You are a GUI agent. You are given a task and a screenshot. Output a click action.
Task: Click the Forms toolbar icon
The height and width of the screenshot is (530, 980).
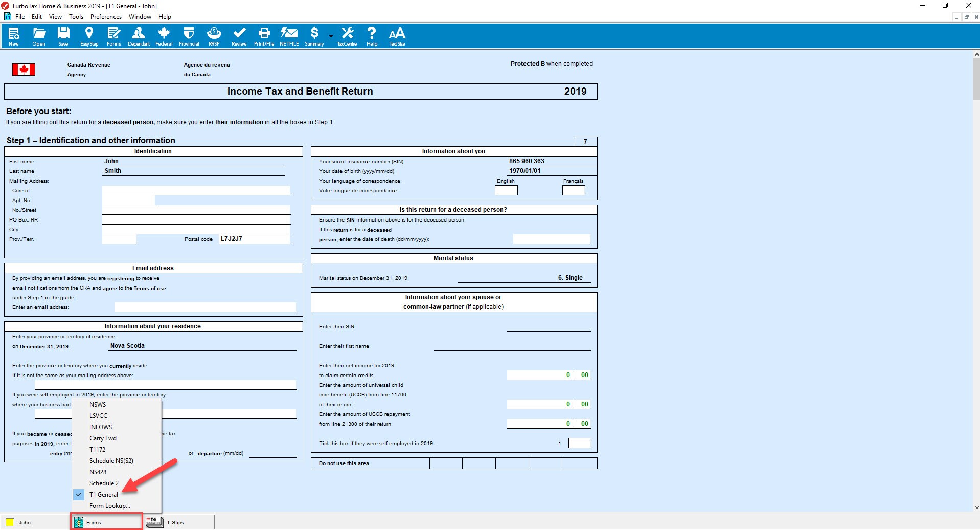coord(114,36)
